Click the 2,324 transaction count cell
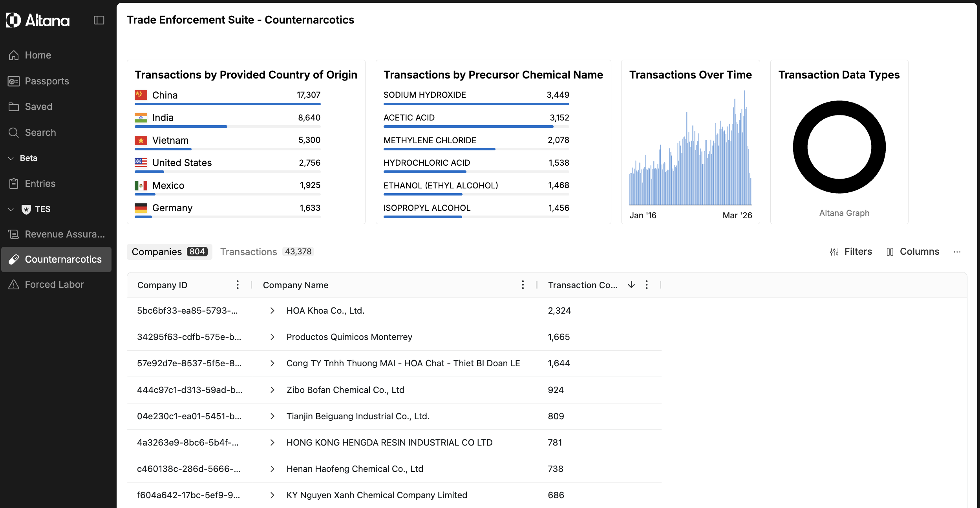The image size is (980, 508). [x=559, y=311]
